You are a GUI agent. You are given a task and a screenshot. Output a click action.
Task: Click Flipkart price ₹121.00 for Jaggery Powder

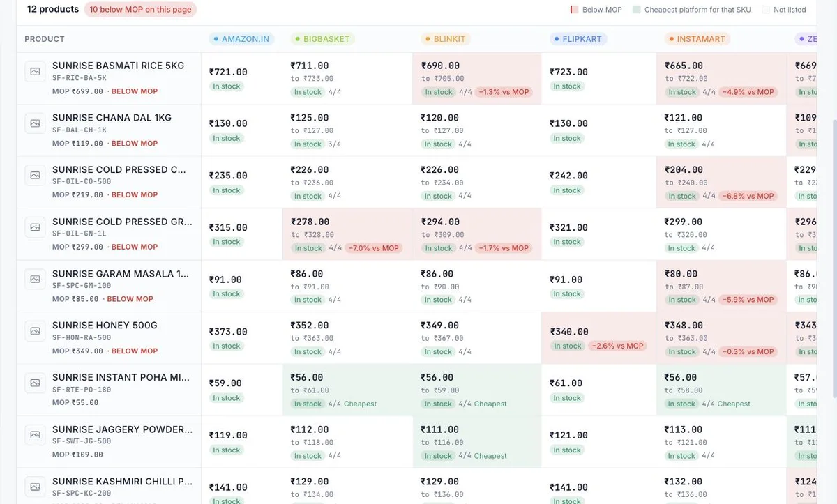(568, 436)
